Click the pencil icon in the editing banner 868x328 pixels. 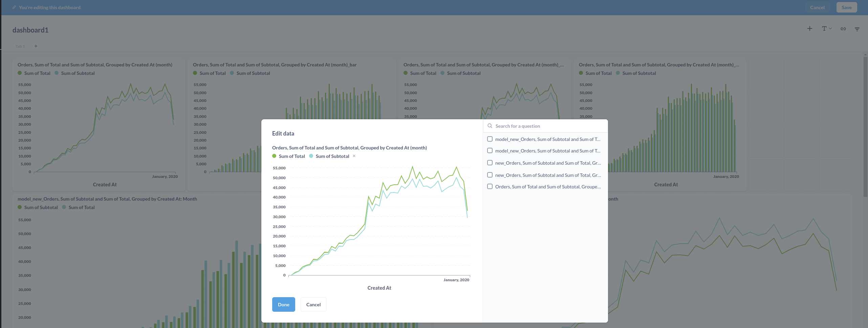pos(14,7)
